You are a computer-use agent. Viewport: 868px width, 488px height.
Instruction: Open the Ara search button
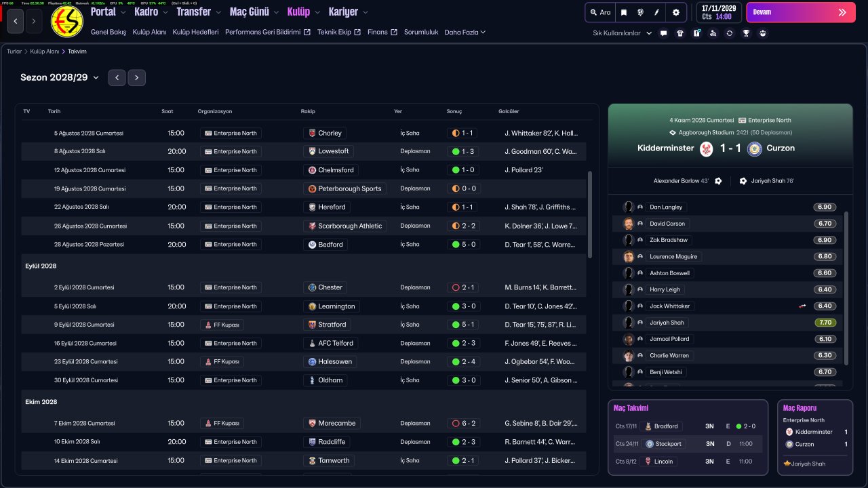point(600,12)
